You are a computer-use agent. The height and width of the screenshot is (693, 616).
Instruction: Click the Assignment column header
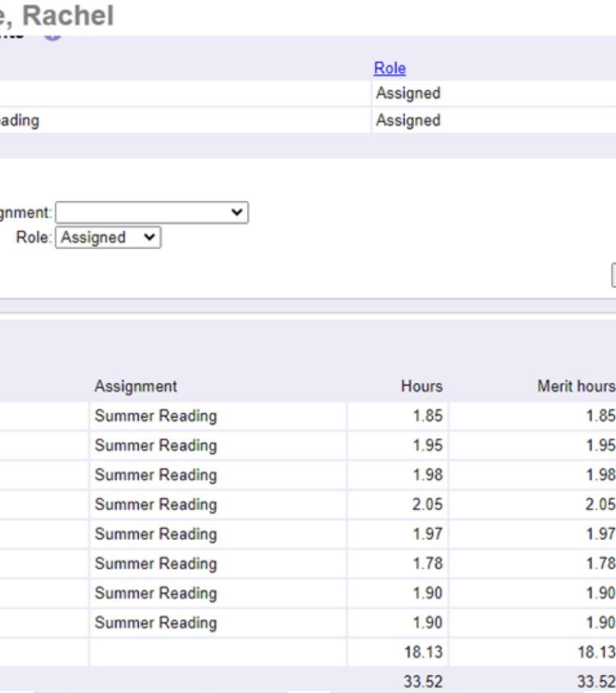(136, 386)
